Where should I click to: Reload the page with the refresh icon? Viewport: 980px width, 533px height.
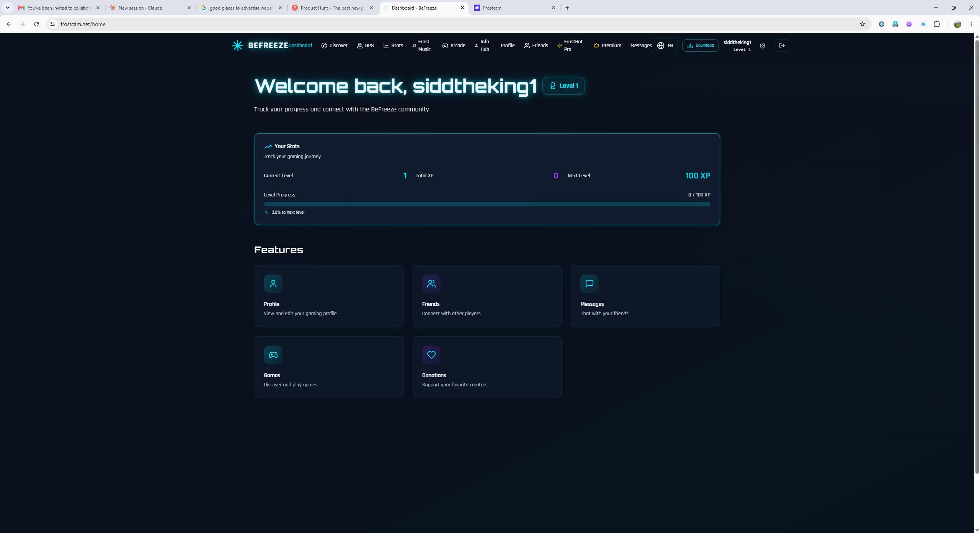[36, 24]
